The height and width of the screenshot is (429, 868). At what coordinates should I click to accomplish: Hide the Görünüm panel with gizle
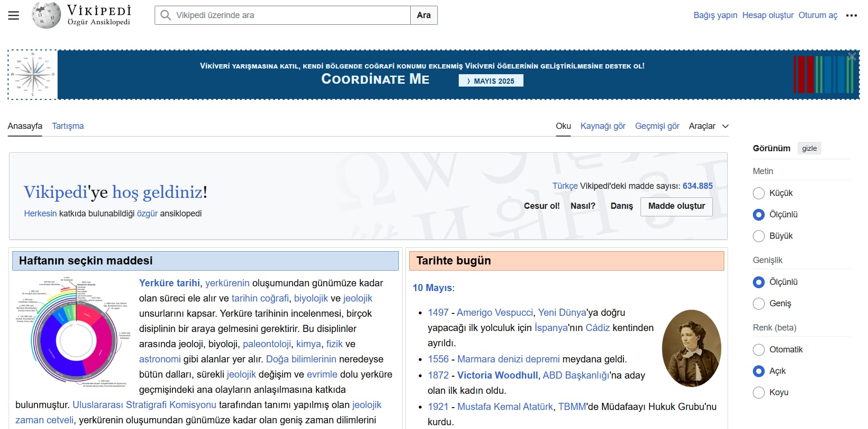coord(809,148)
